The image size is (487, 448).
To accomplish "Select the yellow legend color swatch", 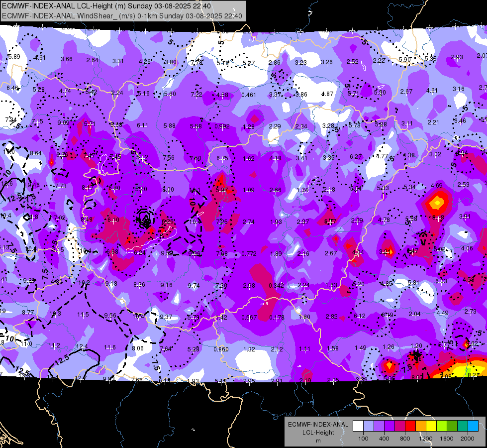I will [431, 426].
